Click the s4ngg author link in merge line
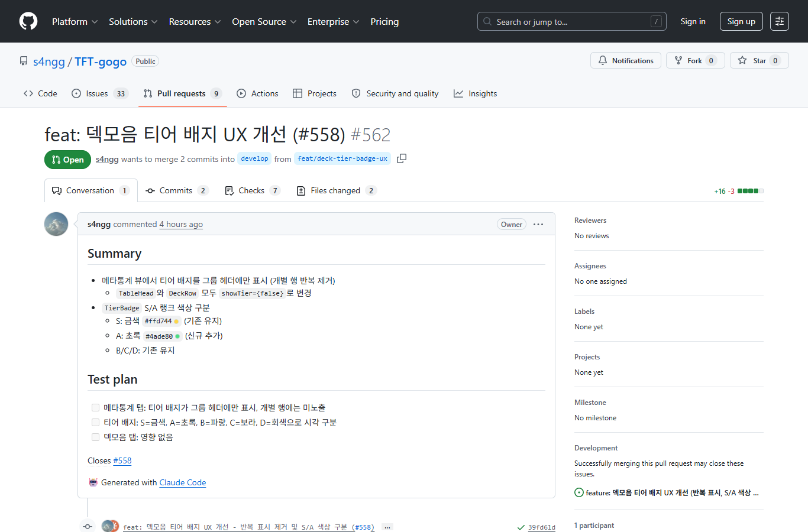Screen dimensions: 808x532 (107, 159)
